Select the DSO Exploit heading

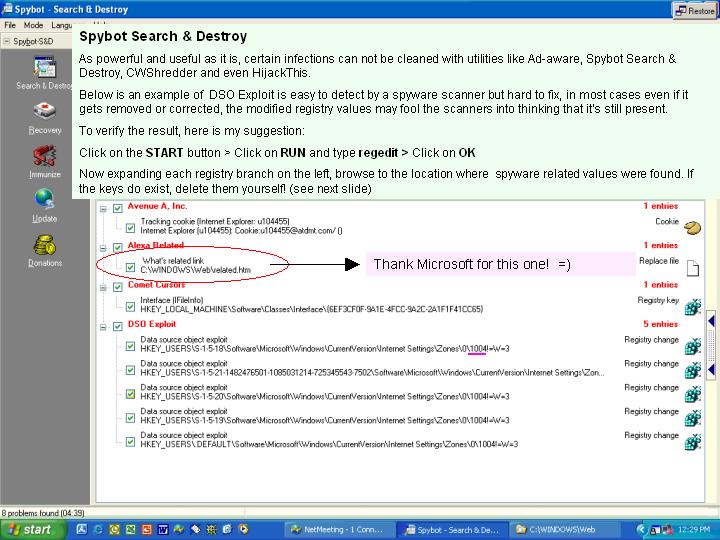152,324
